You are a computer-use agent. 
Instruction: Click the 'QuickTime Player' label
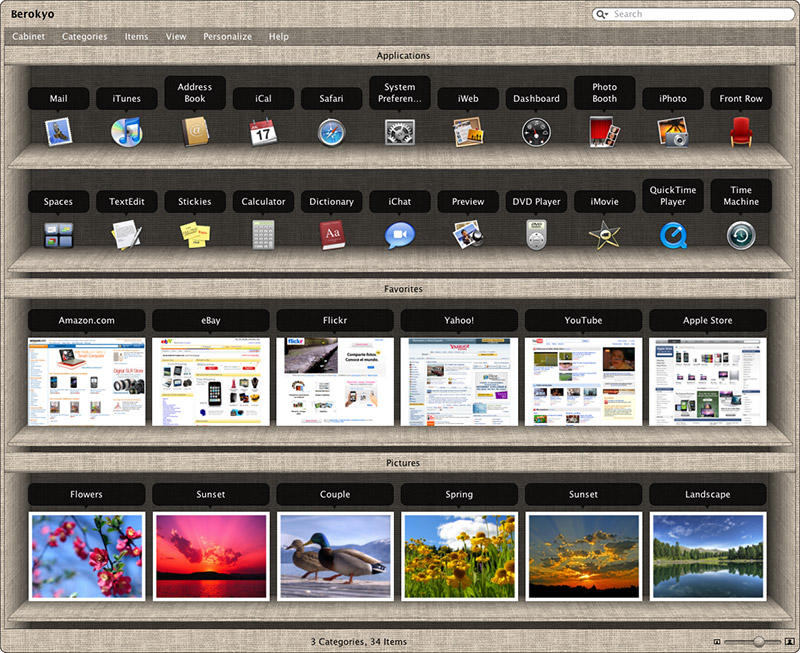pyautogui.click(x=673, y=196)
